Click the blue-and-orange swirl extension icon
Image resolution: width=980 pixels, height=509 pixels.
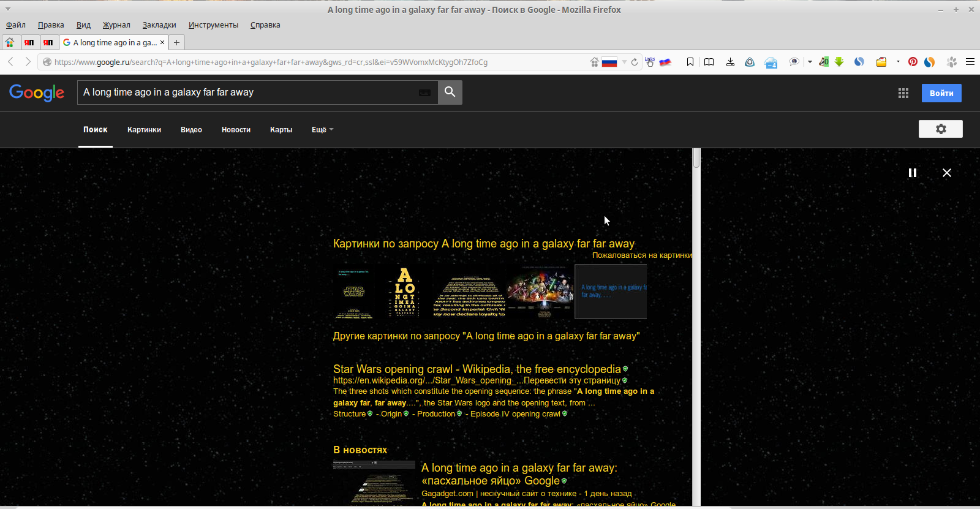[x=929, y=62]
